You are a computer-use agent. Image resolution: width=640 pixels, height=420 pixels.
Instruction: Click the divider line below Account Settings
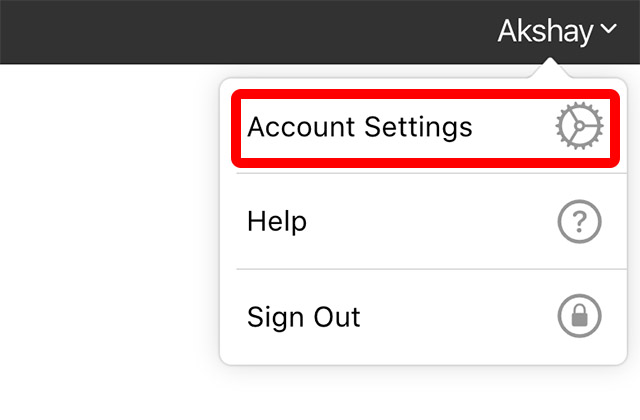(431, 173)
